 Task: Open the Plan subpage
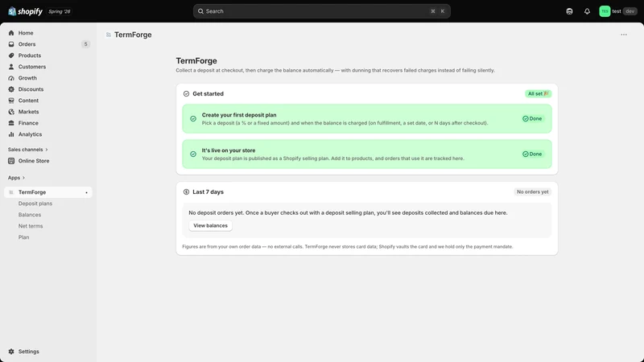click(x=24, y=237)
